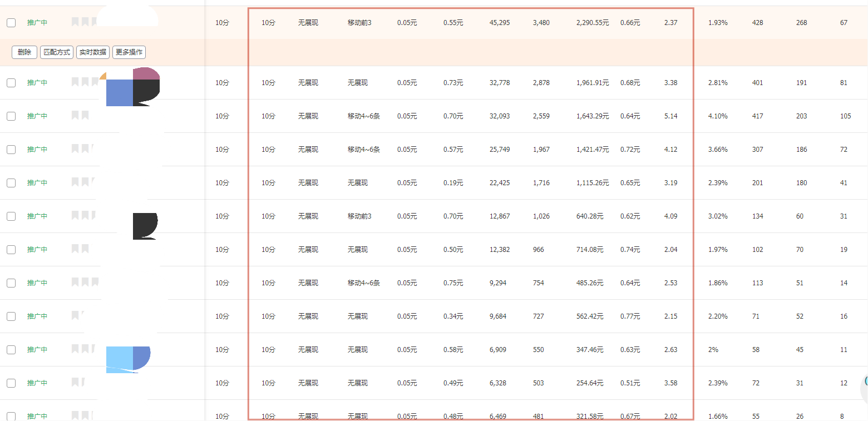
Task: Click the 1,115.26元 spend cell
Action: click(593, 183)
